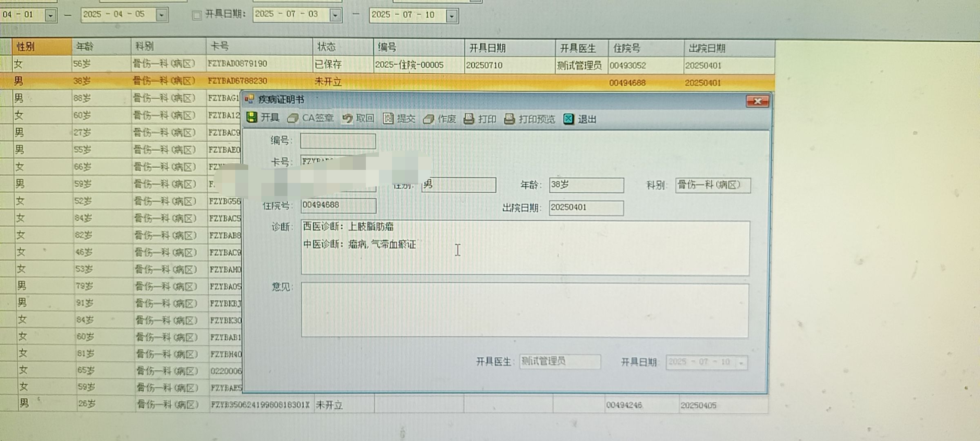Viewport: 980px width, 441px height.
Task: Open the 2025-04-05 date dropdown
Action: 162,16
